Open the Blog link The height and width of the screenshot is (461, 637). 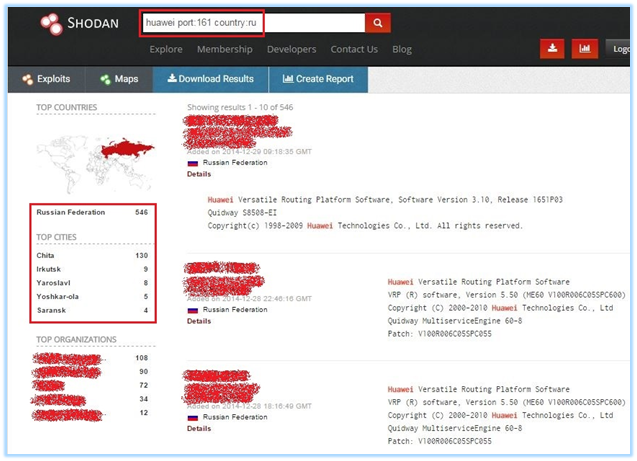[x=402, y=50]
